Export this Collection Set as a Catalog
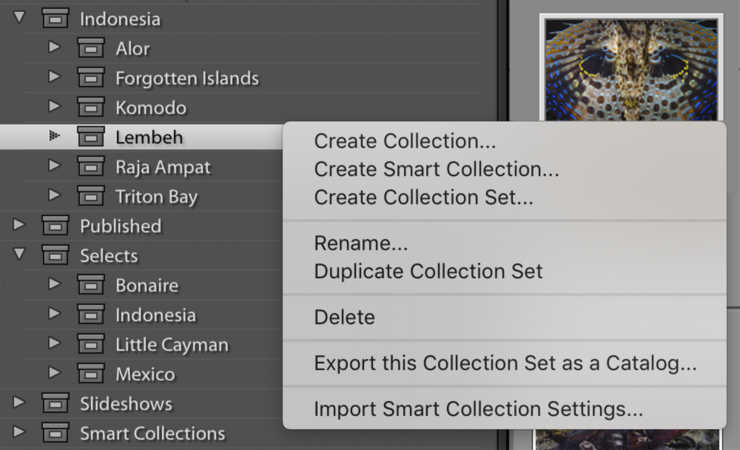Screen dimensions: 740x450 click(x=505, y=363)
